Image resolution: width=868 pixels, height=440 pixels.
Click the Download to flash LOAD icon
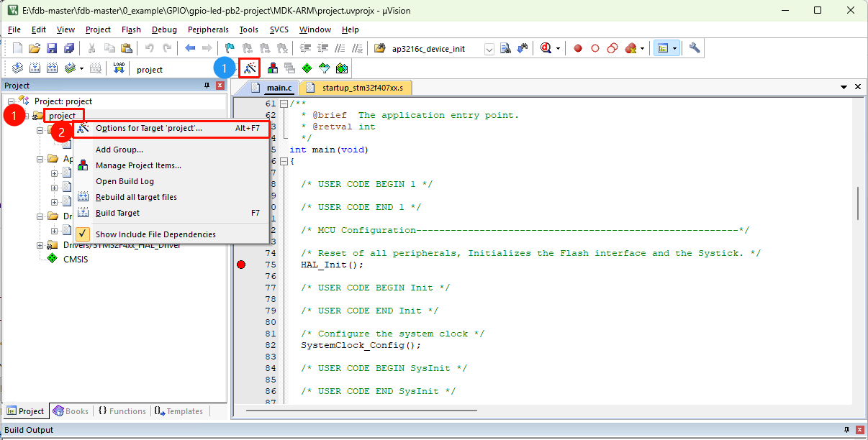pyautogui.click(x=119, y=68)
